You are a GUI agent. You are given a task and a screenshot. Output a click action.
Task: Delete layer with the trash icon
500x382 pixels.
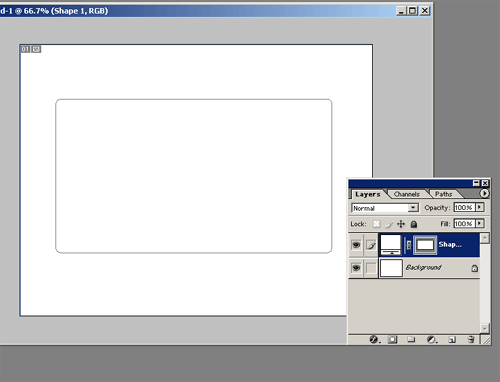coord(471,339)
